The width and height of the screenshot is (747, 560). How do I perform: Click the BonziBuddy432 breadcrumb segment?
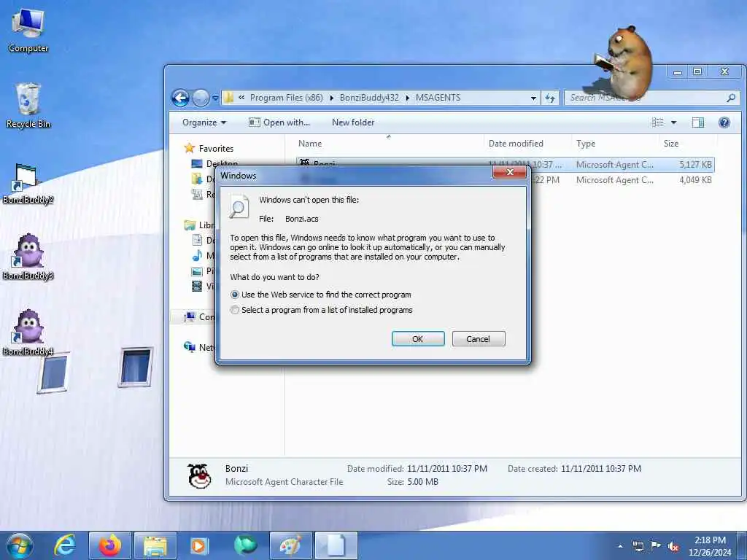pos(369,98)
